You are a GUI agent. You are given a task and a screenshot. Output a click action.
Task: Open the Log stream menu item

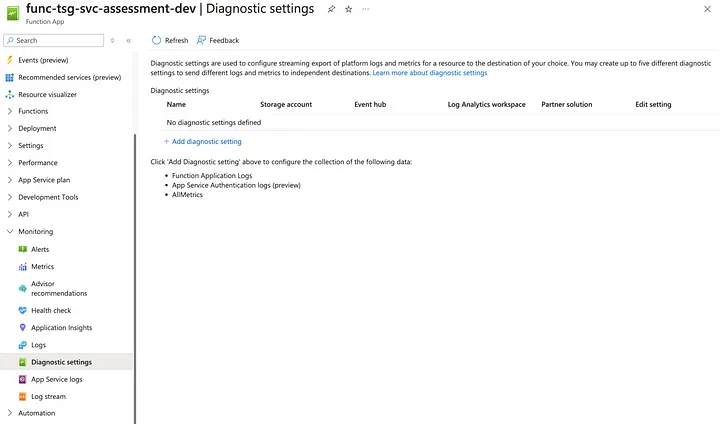tap(48, 396)
